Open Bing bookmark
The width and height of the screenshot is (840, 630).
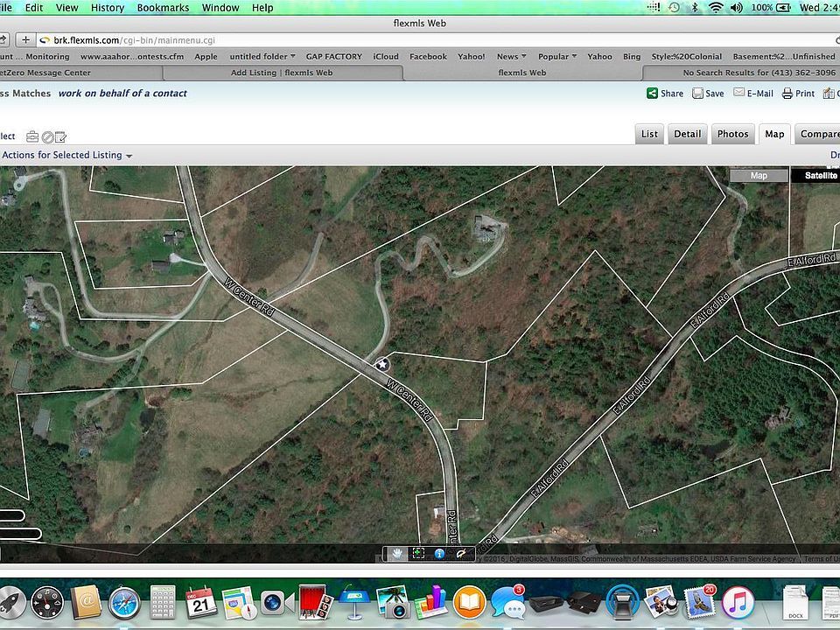click(632, 56)
